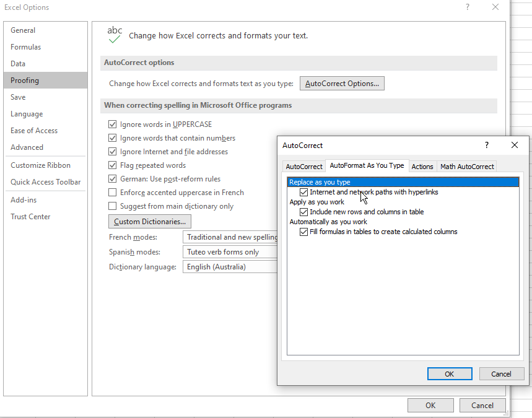Open the Quick Access Toolbar category

pyautogui.click(x=45, y=182)
